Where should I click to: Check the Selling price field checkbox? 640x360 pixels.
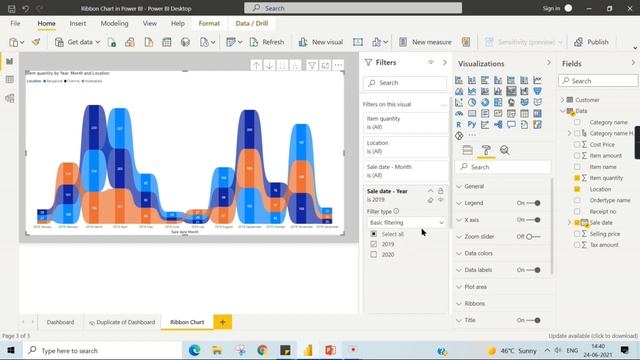click(577, 234)
